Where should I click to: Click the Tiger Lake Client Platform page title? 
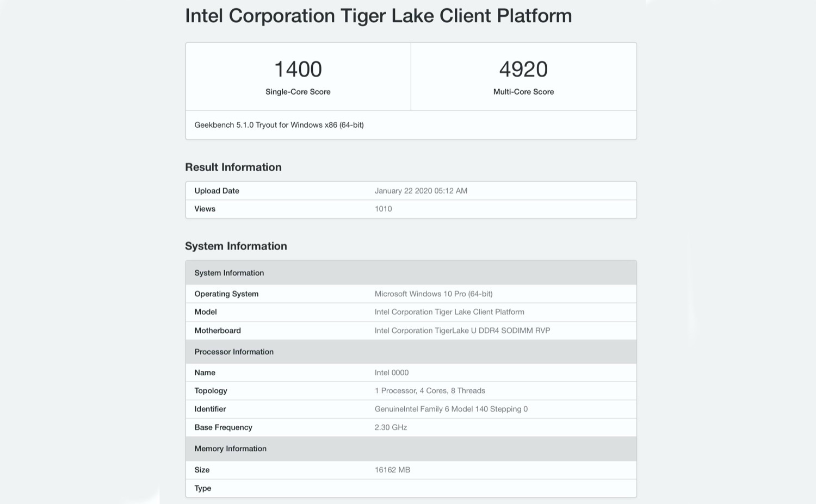tap(378, 16)
